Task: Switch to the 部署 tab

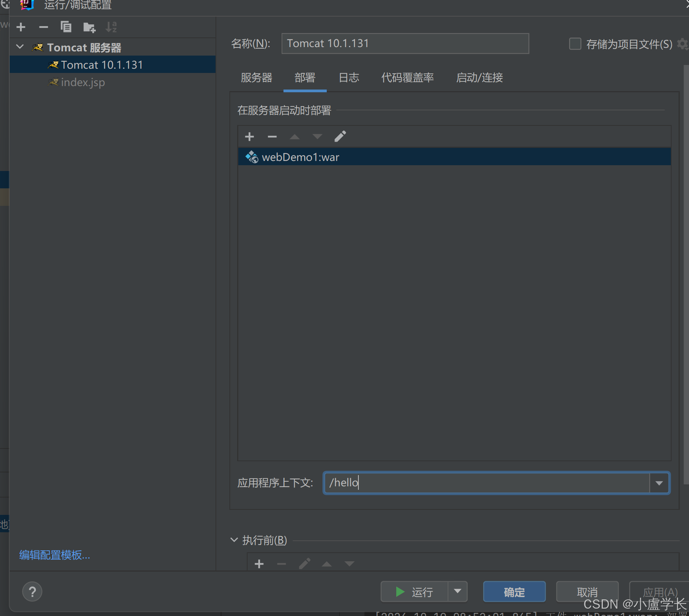Action: 305,78
